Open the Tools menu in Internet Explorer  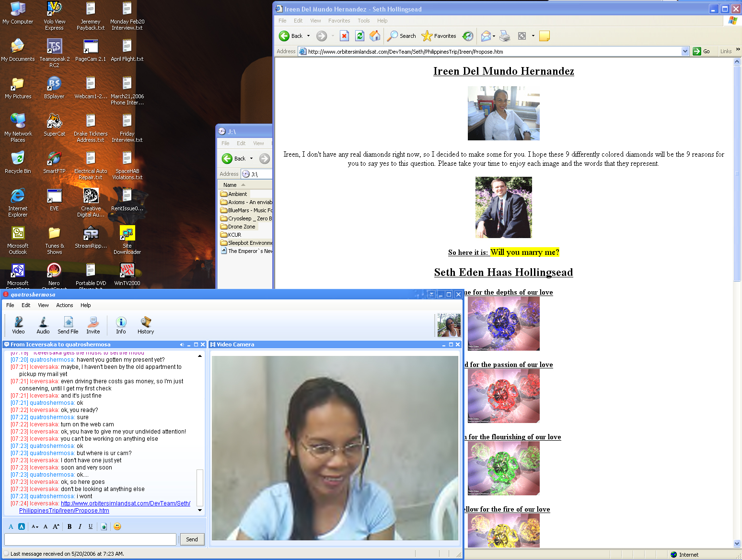(x=363, y=21)
